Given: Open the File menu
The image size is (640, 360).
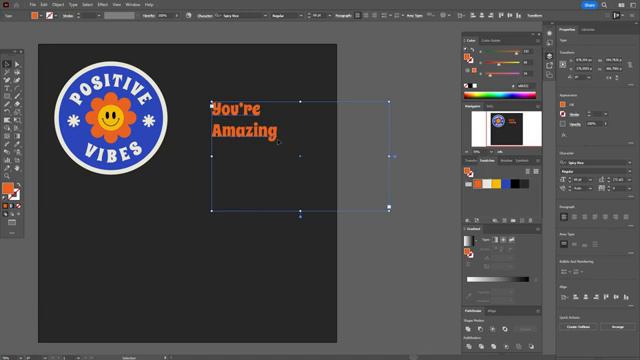Looking at the screenshot, I should pyautogui.click(x=33, y=5).
